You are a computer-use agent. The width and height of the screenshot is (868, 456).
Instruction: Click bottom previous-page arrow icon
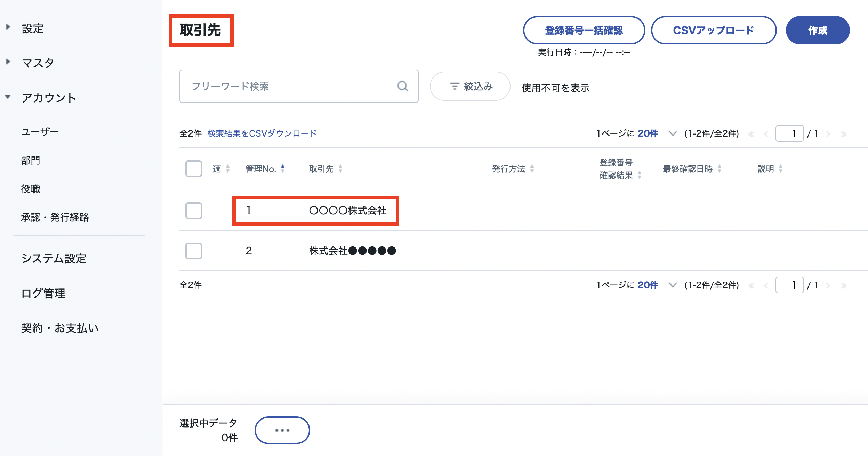tap(766, 286)
